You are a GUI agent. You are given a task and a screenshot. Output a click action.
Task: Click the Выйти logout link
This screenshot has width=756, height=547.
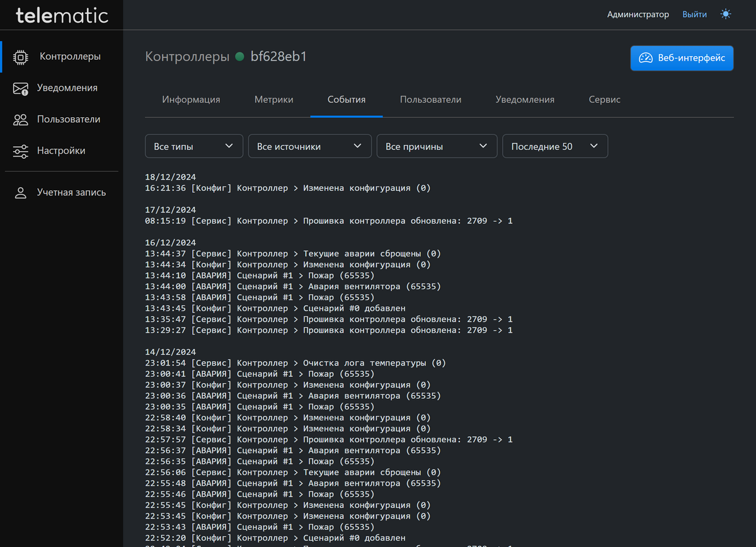pos(694,14)
